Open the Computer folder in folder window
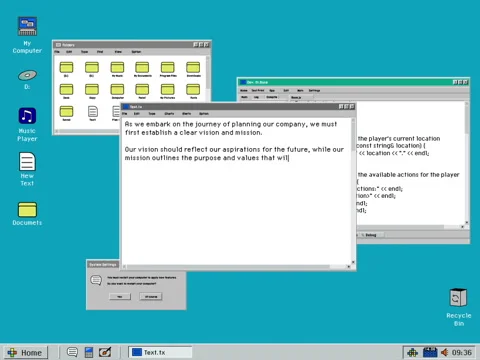The image size is (480, 360). pyautogui.click(x=117, y=91)
